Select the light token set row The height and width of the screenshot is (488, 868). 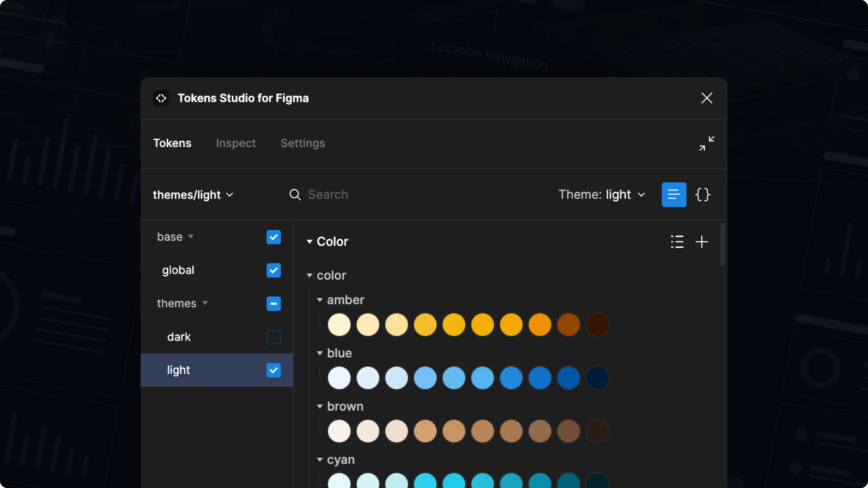click(217, 370)
